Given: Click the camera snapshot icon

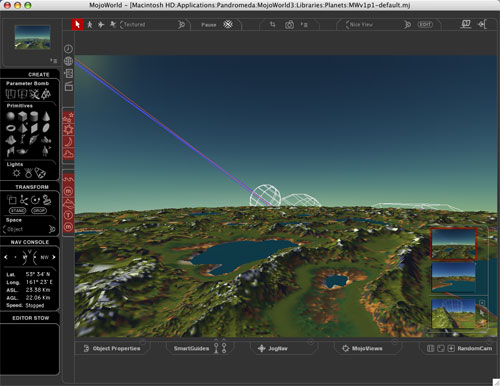Looking at the screenshot, I should [289, 25].
